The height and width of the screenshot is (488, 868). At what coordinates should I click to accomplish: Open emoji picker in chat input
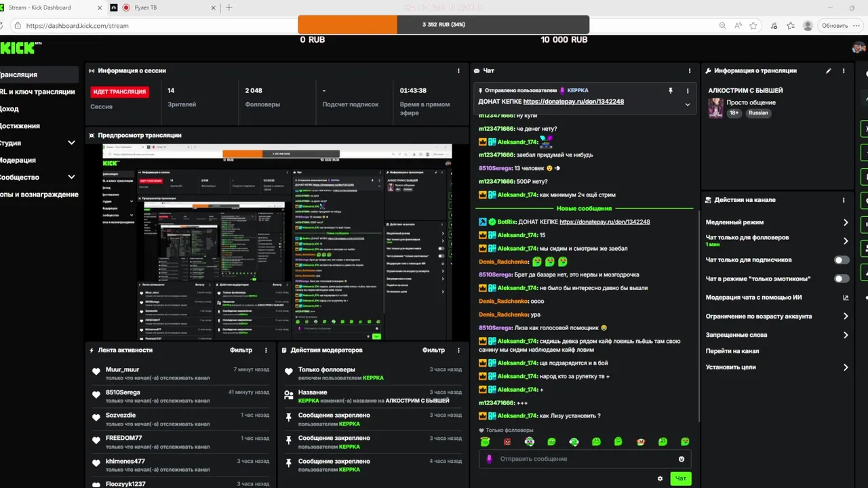coord(682,459)
